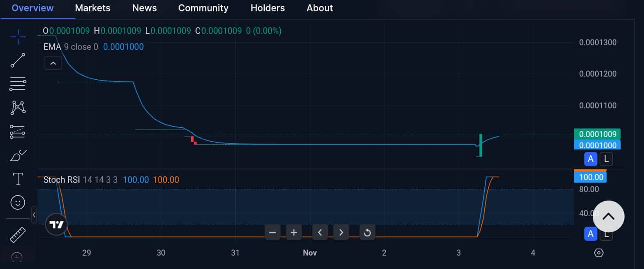
Task: Select the trend line drawing tool
Action: (18, 60)
